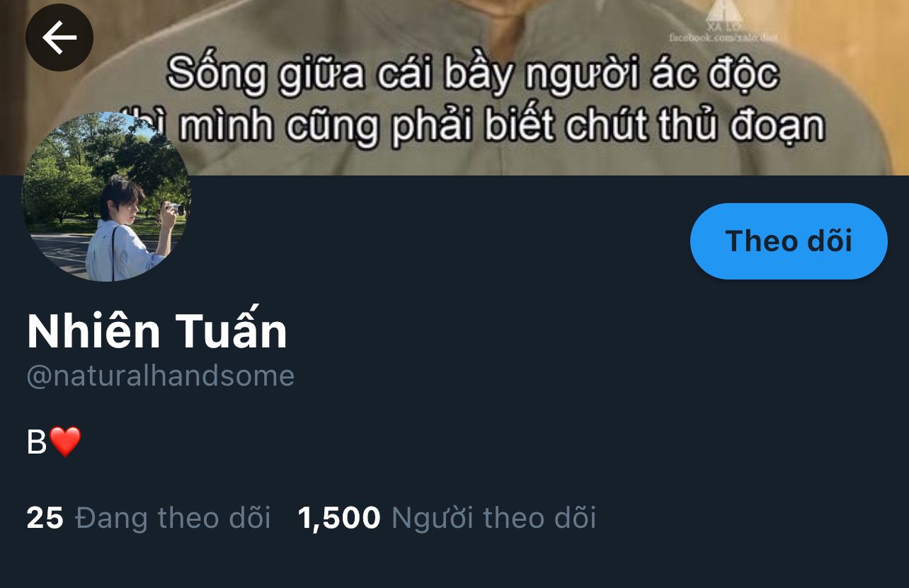Go back using the left arrow icon
This screenshot has height=588, width=909.
tap(59, 38)
